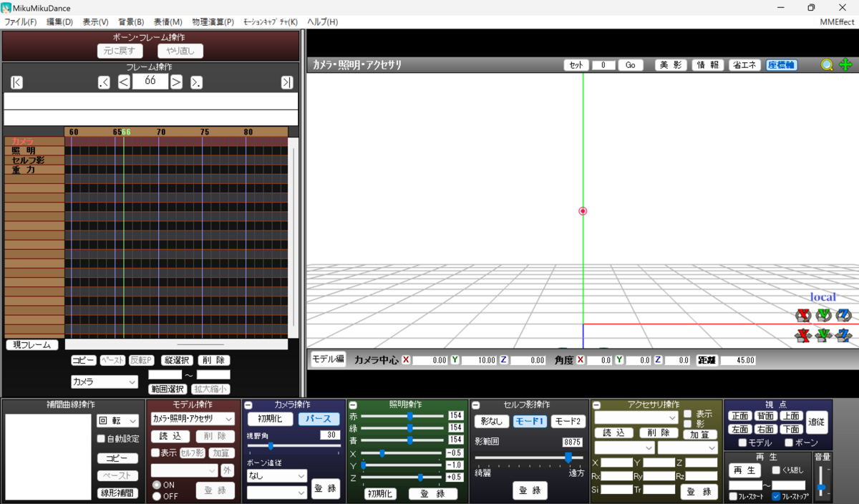Toggle accessory 影 checkbox
859x504 pixels.
click(687, 424)
